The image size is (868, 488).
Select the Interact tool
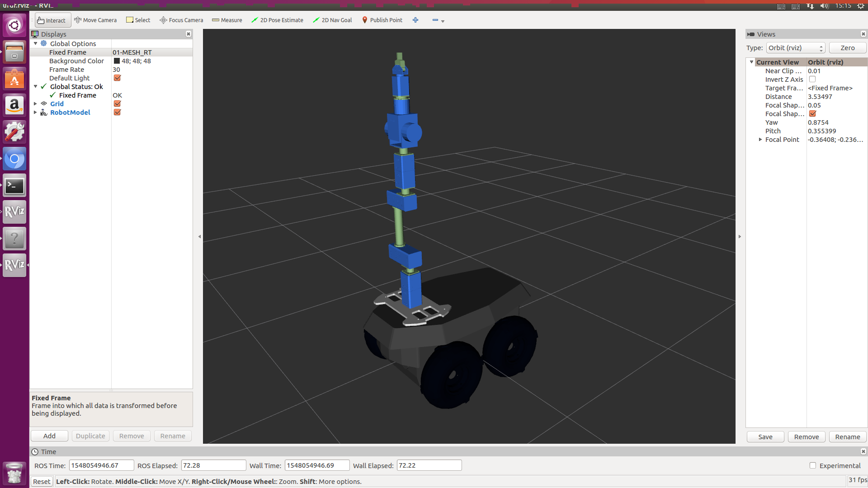[x=52, y=20]
